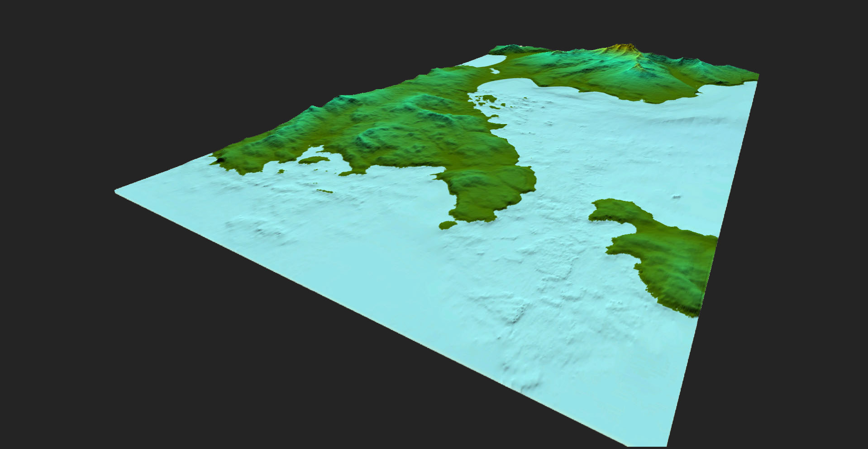Click the small islet off the peninsula's tip
The width and height of the screenshot is (868, 449).
point(448,225)
